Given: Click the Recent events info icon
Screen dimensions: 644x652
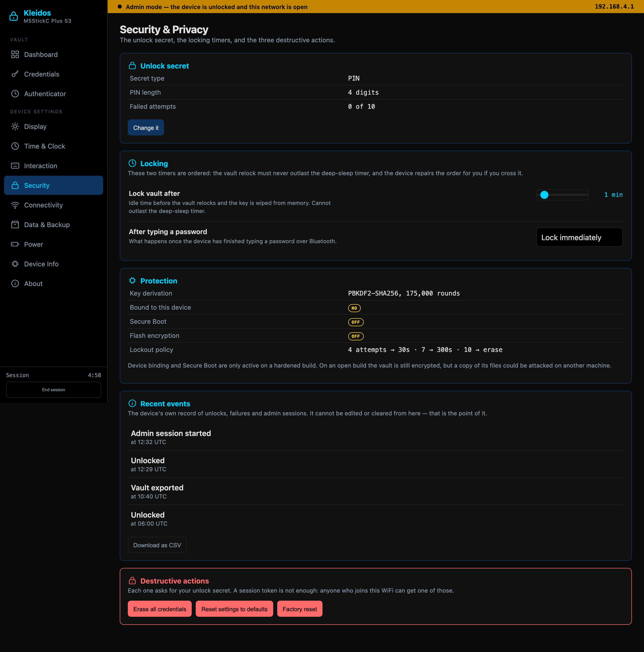Looking at the screenshot, I should point(132,403).
